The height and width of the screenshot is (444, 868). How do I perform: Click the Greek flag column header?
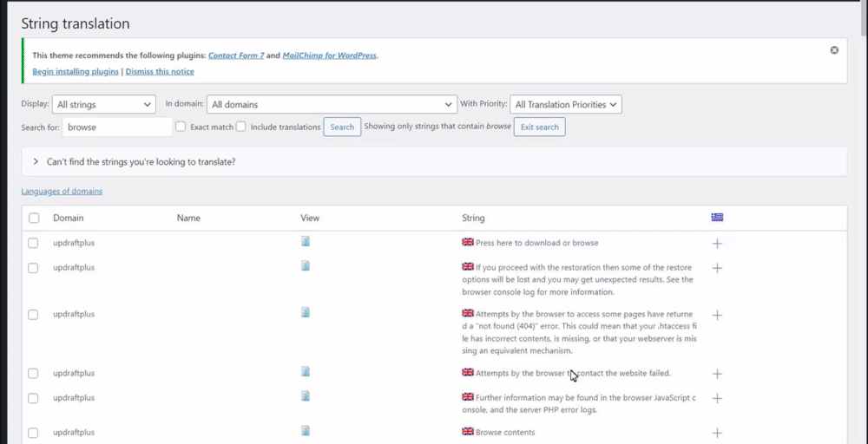(717, 218)
